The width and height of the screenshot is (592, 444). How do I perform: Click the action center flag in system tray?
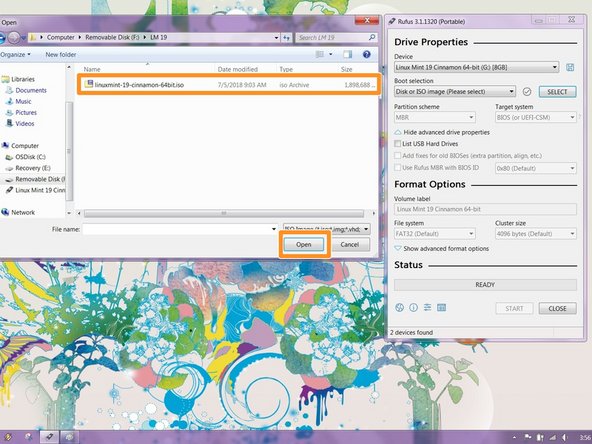[x=528, y=438]
